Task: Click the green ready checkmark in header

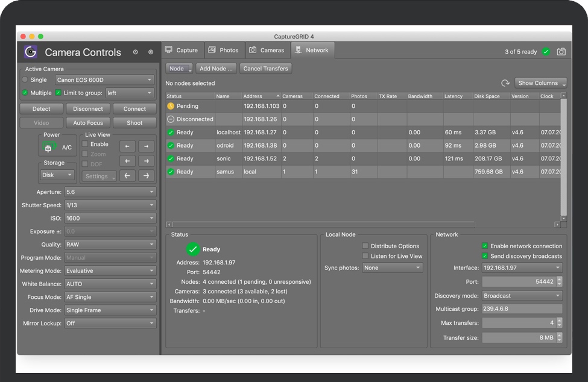Action: 546,52
